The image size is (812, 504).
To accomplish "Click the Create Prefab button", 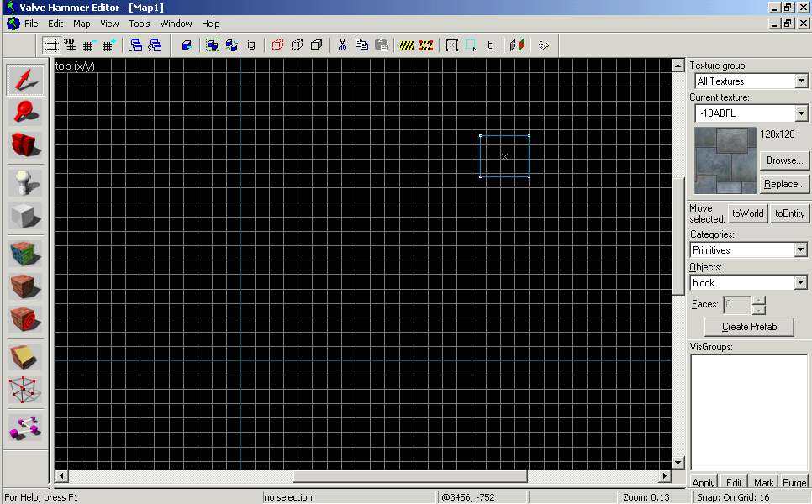I will pos(749,327).
